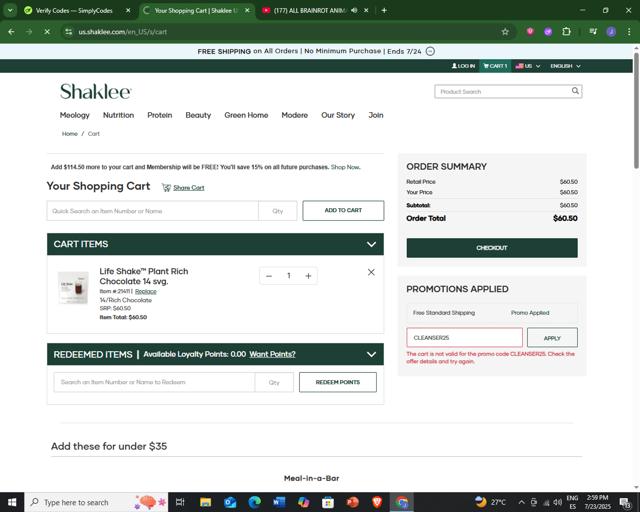Open Outlook from the taskbar

[x=230, y=502]
